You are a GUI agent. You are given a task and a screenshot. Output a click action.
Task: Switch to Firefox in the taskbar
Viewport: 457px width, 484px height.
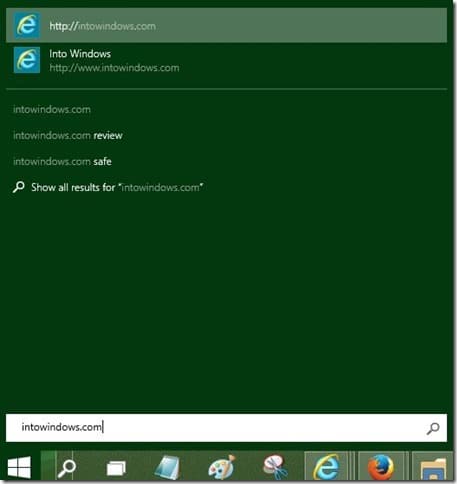381,467
